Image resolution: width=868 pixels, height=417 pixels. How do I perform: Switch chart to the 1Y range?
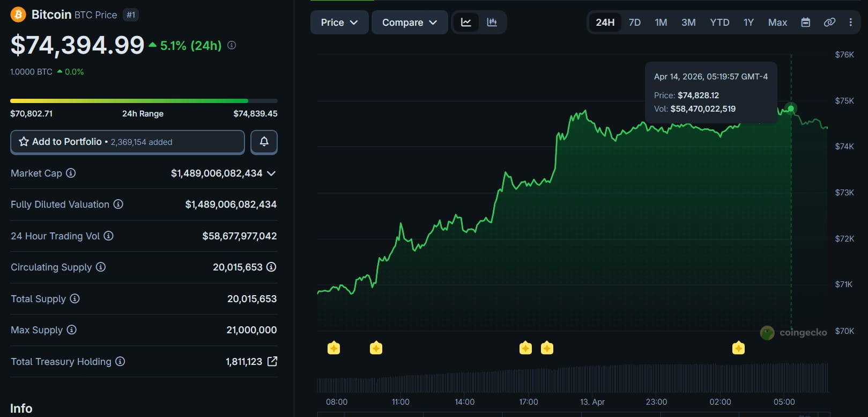pyautogui.click(x=748, y=23)
